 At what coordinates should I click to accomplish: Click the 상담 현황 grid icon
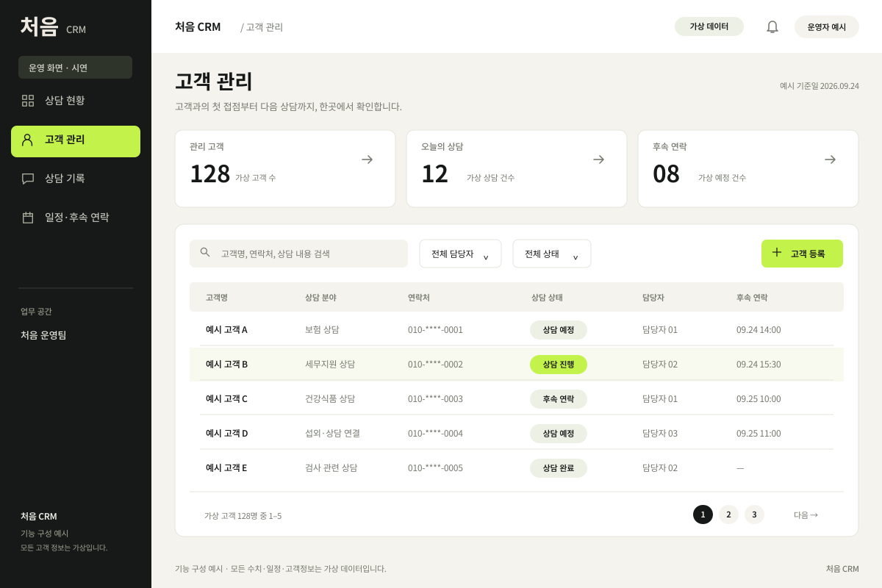pyautogui.click(x=28, y=100)
